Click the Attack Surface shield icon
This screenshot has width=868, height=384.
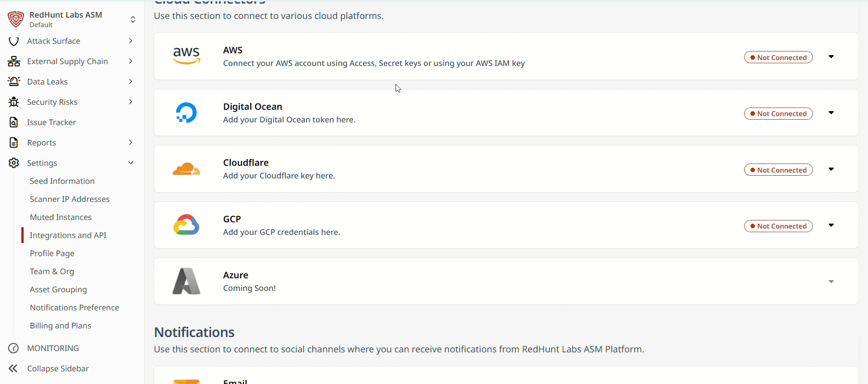click(x=14, y=41)
